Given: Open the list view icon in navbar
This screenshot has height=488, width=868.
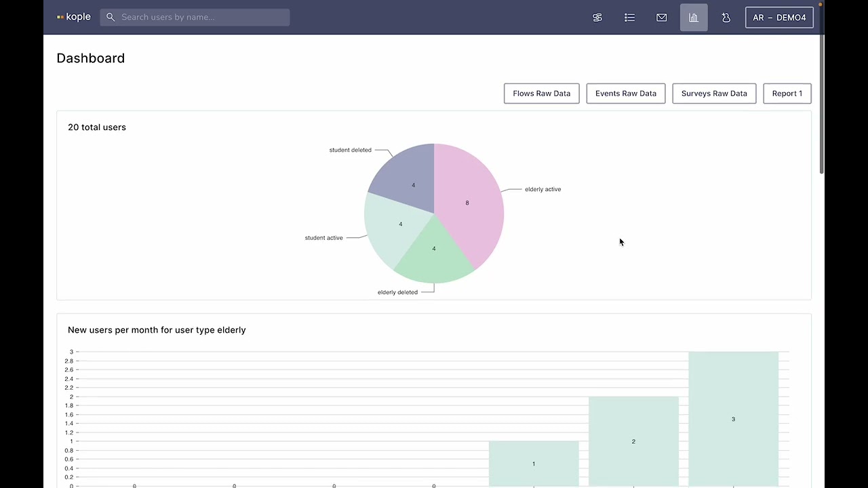Looking at the screenshot, I should pos(629,18).
